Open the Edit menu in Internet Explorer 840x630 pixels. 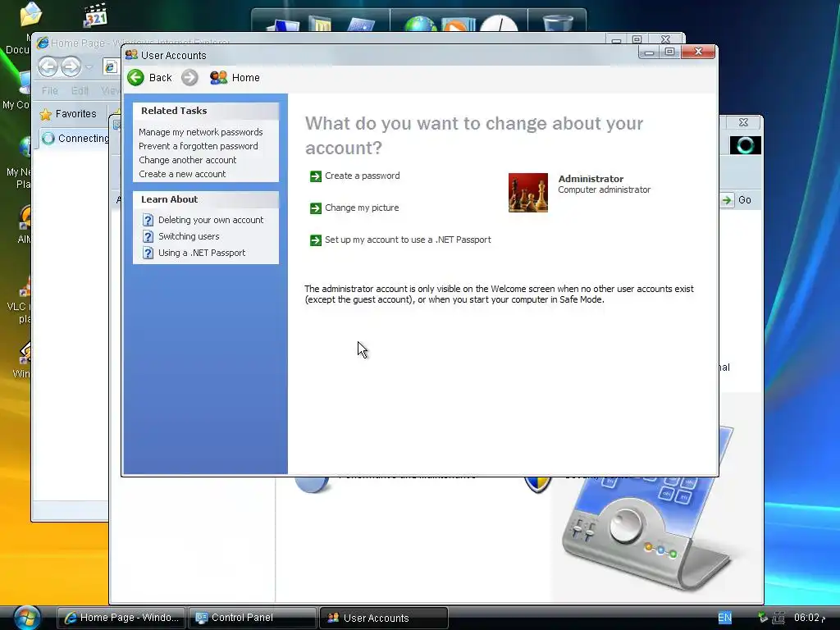pos(80,90)
